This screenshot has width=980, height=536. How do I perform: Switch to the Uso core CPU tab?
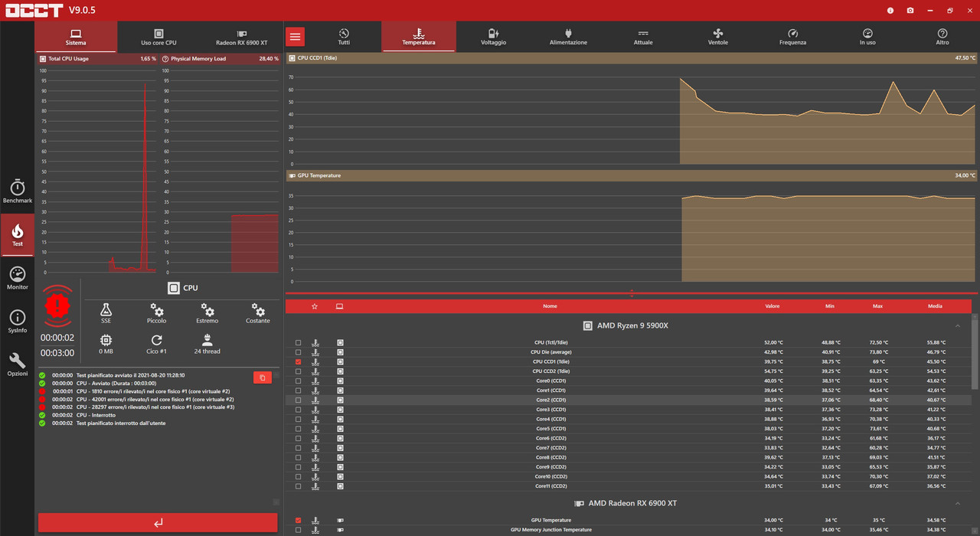point(158,37)
